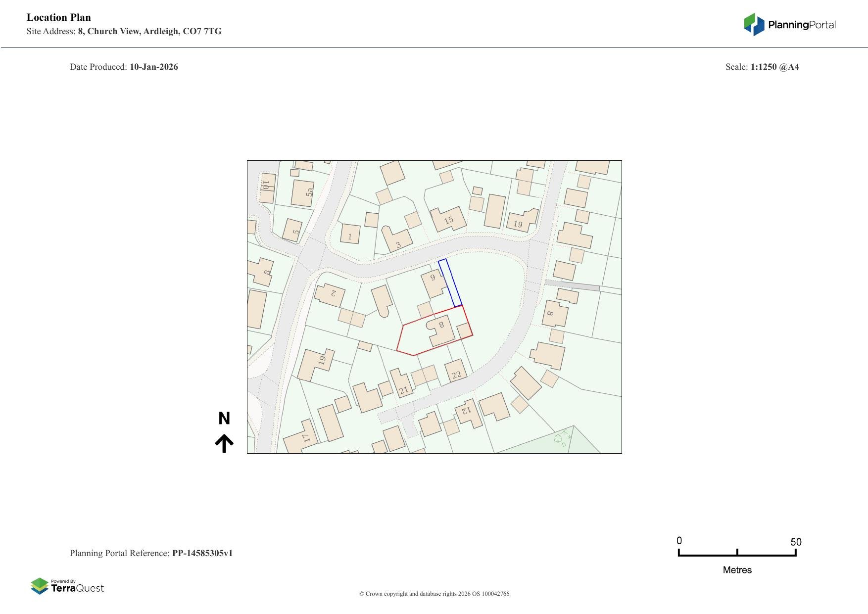
Task: Click the 0 to 50 metres scale bar
Action: pos(737,554)
